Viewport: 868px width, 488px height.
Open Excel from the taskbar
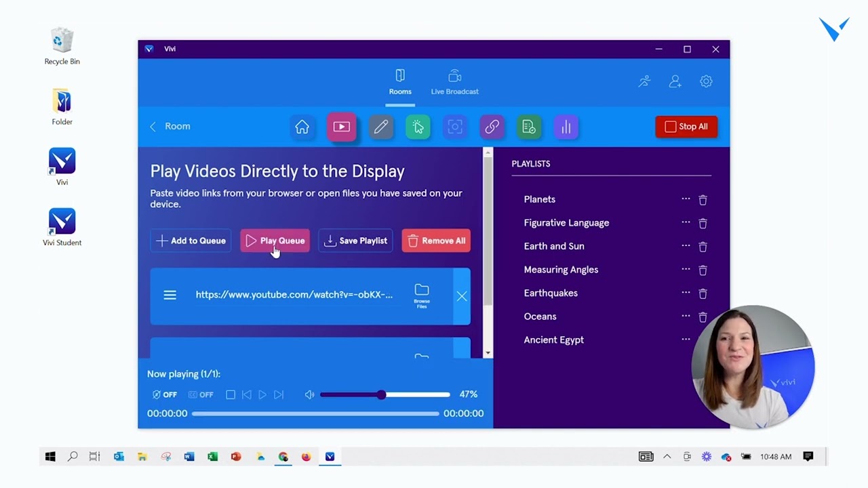(212, 457)
